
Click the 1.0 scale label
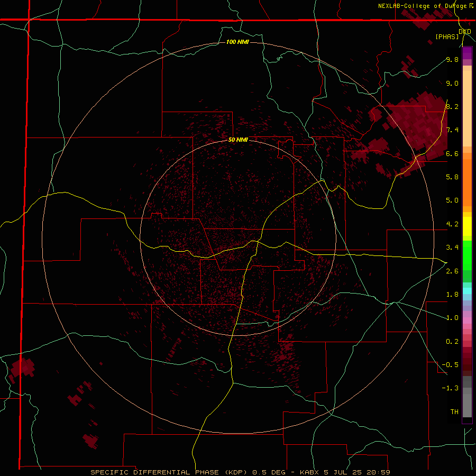click(x=452, y=318)
